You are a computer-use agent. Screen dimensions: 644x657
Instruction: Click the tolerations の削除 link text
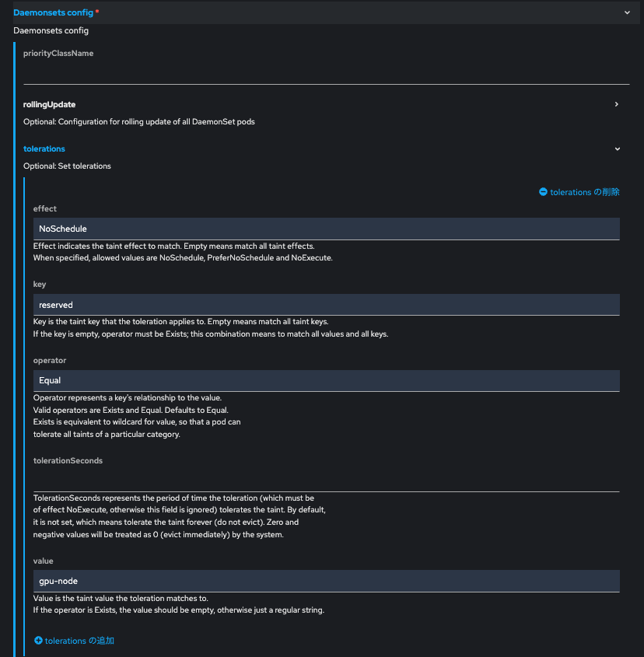(x=585, y=192)
